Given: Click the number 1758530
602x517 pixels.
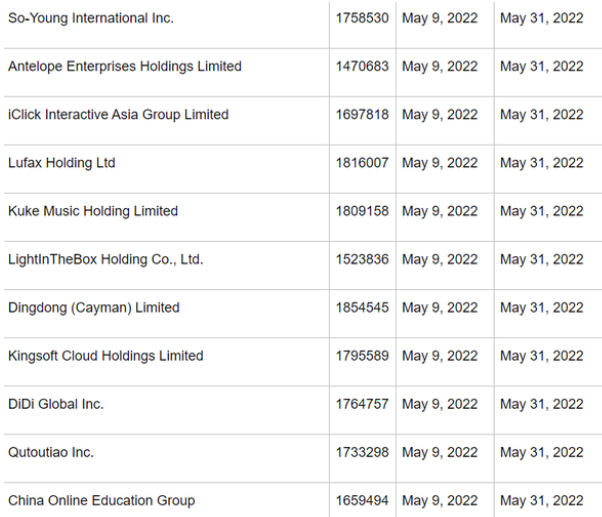Looking at the screenshot, I should 362,18.
